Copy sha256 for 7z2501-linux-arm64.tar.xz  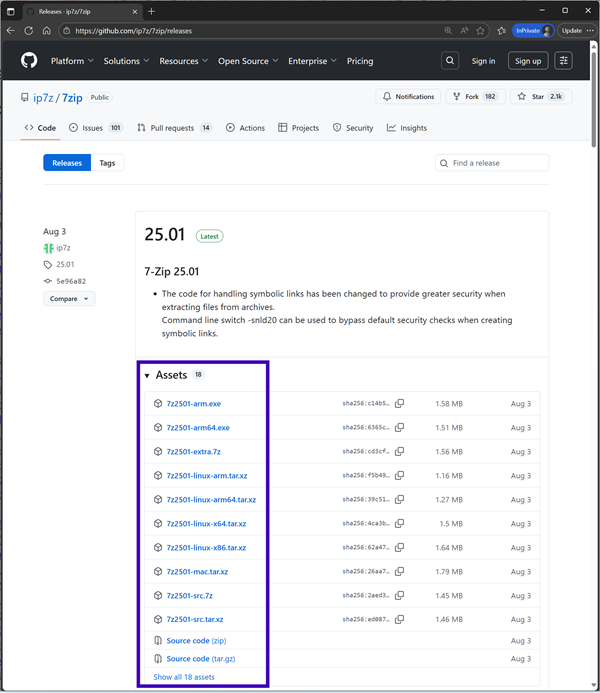click(399, 499)
